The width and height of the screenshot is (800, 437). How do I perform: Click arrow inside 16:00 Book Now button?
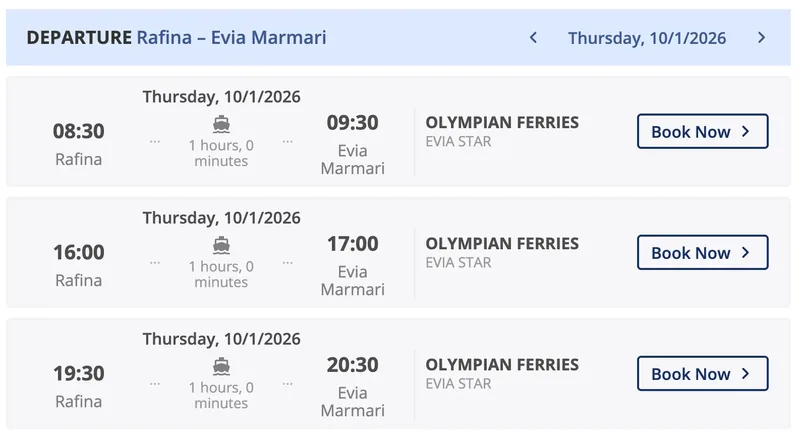745,252
